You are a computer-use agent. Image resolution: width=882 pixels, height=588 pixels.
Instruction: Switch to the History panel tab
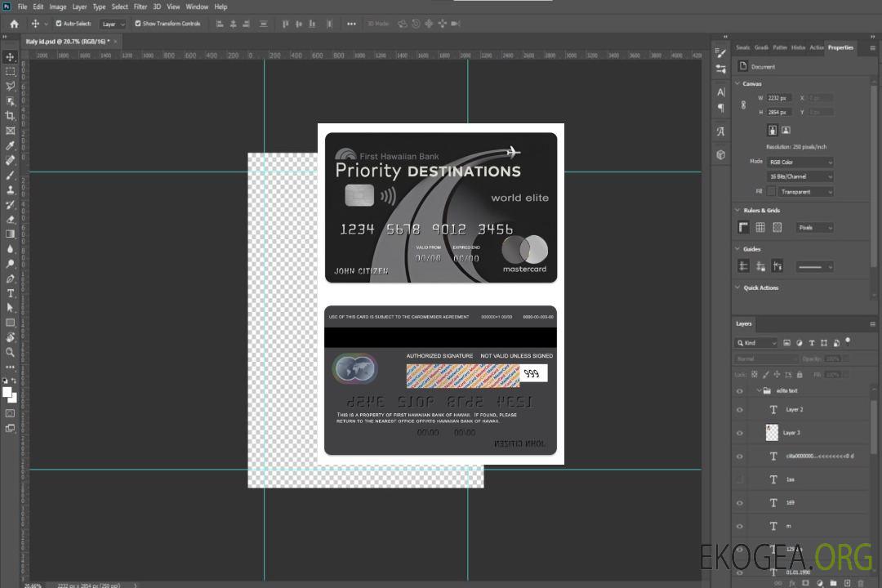[798, 47]
